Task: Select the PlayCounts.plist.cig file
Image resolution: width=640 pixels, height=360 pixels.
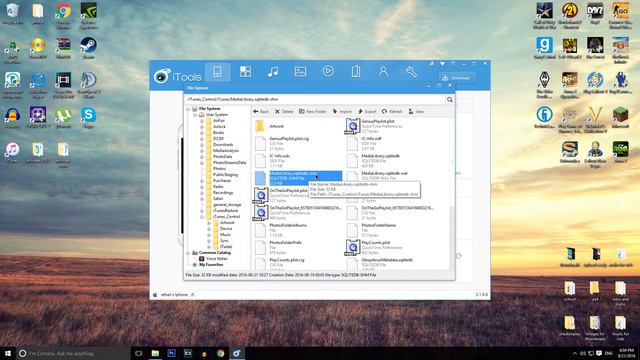Action: (x=286, y=263)
